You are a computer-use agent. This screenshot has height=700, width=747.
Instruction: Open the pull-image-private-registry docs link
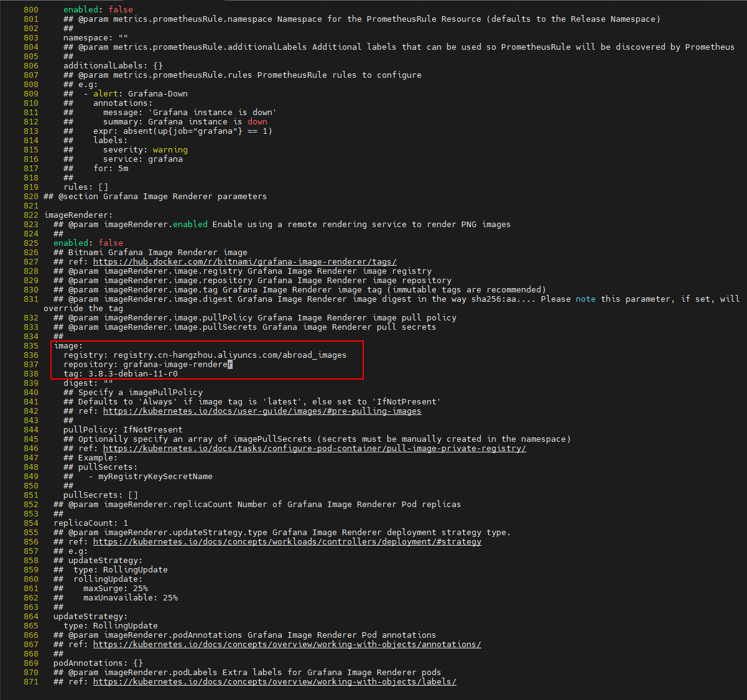click(x=314, y=449)
